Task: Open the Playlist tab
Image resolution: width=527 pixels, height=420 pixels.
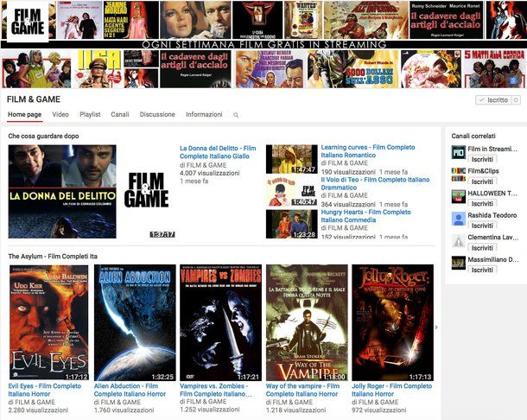Action: coord(90,114)
